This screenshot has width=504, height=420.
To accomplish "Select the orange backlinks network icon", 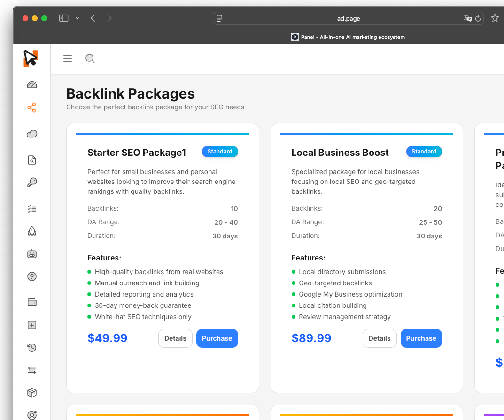I will (x=31, y=107).
